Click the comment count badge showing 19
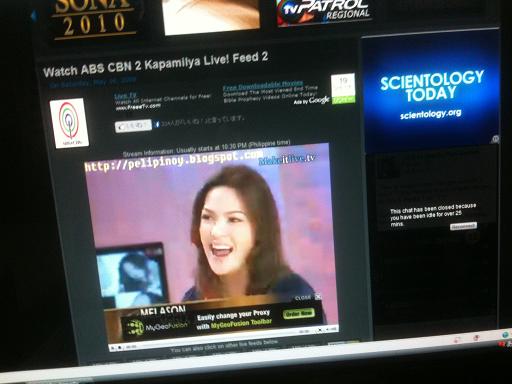The image size is (512, 384). [x=343, y=88]
